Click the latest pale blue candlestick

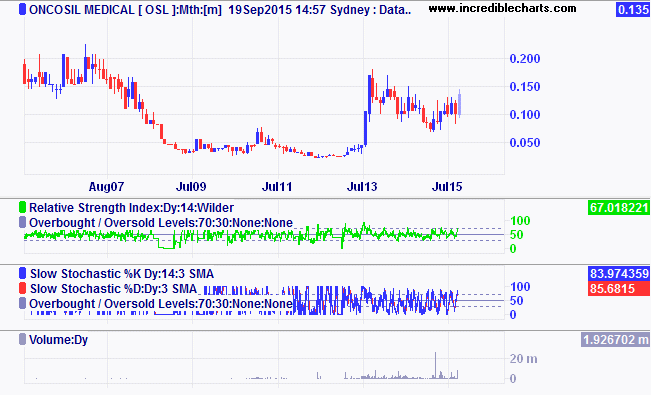(460, 103)
